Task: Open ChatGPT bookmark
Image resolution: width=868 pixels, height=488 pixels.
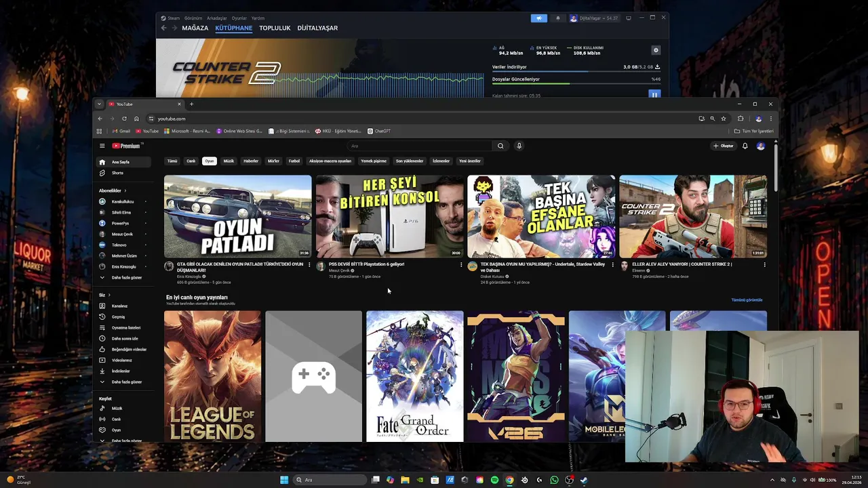Action: tap(379, 131)
